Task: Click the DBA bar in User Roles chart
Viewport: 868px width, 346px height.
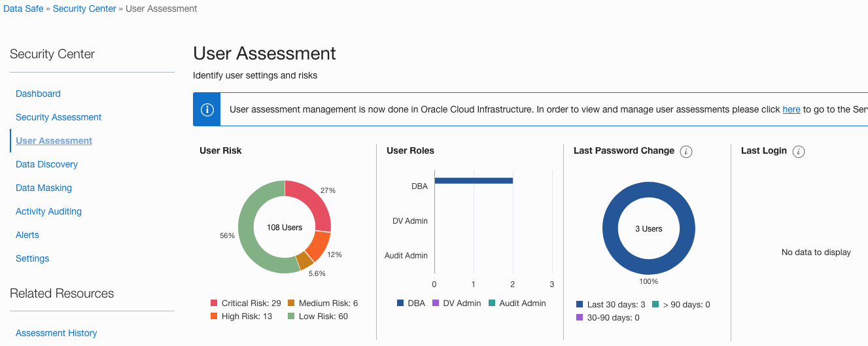Action: pyautogui.click(x=473, y=181)
